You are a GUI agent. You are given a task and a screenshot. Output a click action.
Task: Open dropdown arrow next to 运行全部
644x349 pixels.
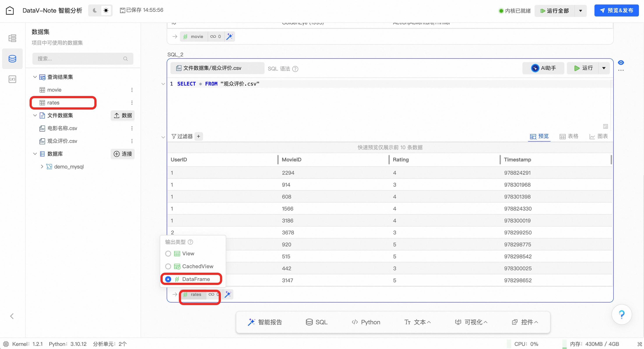[581, 11]
